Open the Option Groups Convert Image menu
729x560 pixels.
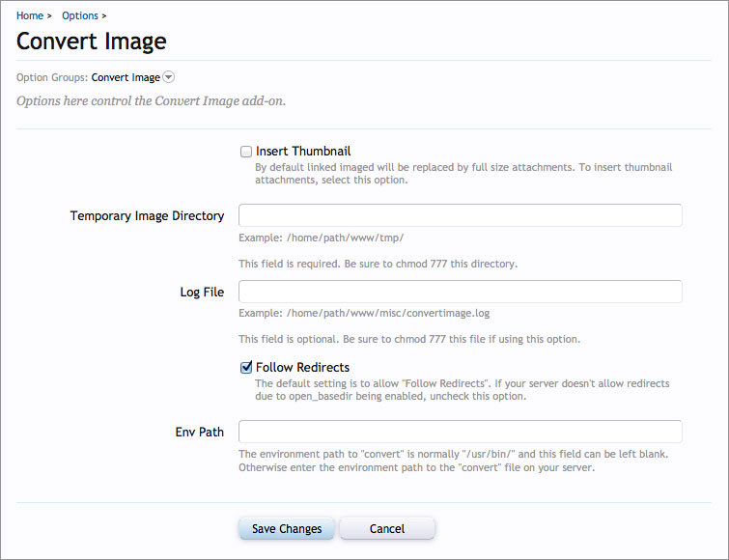(x=126, y=77)
